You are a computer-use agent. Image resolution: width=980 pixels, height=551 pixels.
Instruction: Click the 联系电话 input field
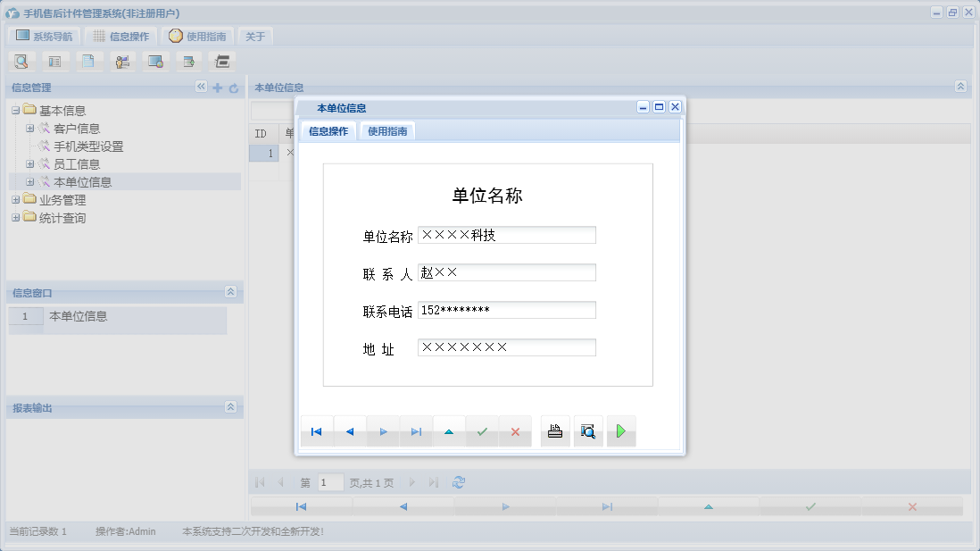coord(506,309)
